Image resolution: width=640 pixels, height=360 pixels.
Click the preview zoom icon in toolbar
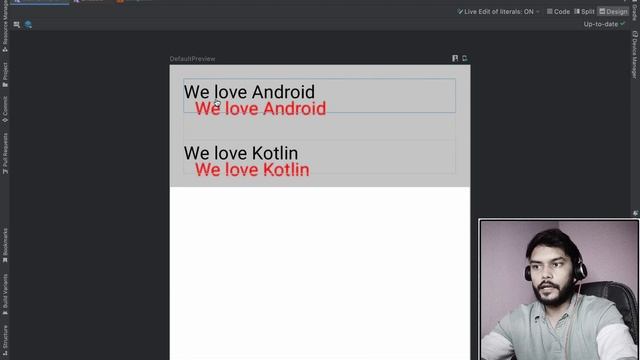pos(17,24)
